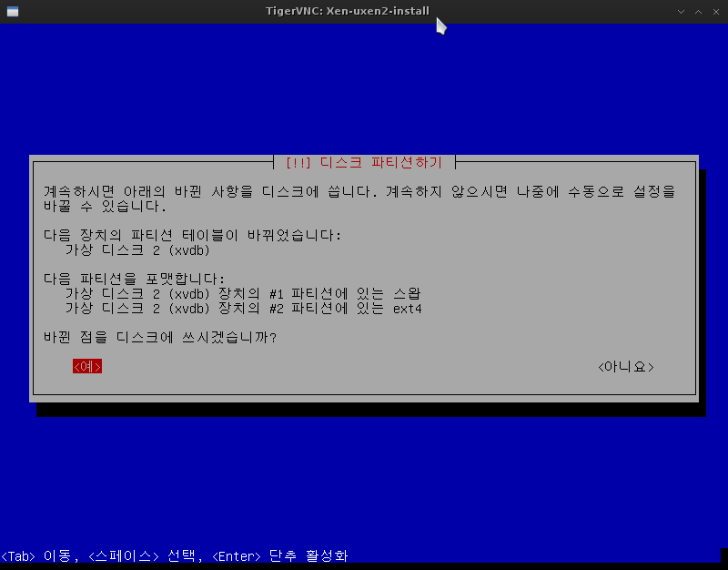The height and width of the screenshot is (570, 728).
Task: Click the question '바뀐 점을 디스크에 쓰시겠습니까?'
Action: click(160, 337)
